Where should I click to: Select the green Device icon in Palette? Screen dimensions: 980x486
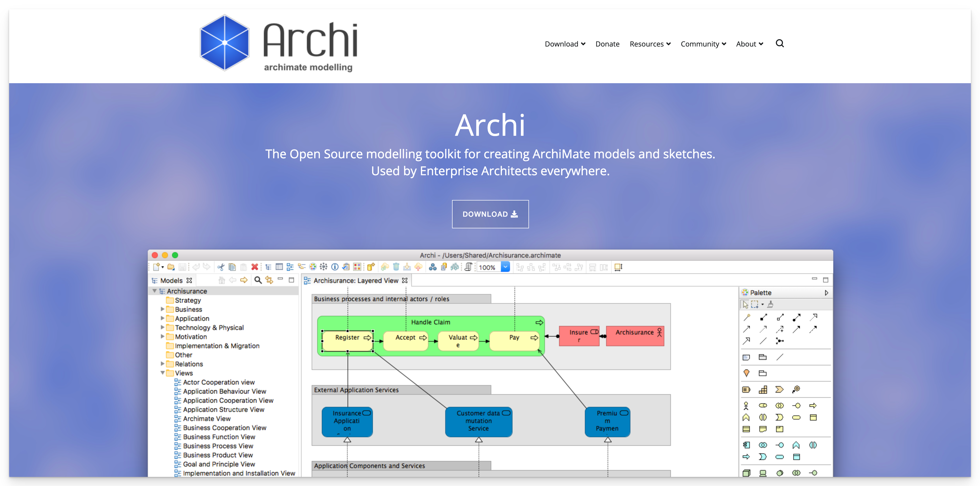(x=763, y=473)
